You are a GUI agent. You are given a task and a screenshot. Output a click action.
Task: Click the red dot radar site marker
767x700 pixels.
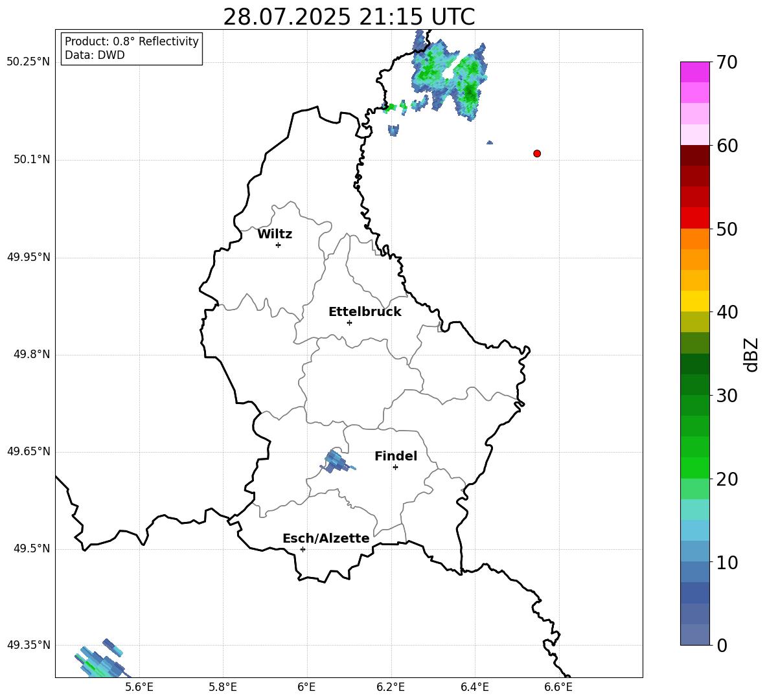537,153
